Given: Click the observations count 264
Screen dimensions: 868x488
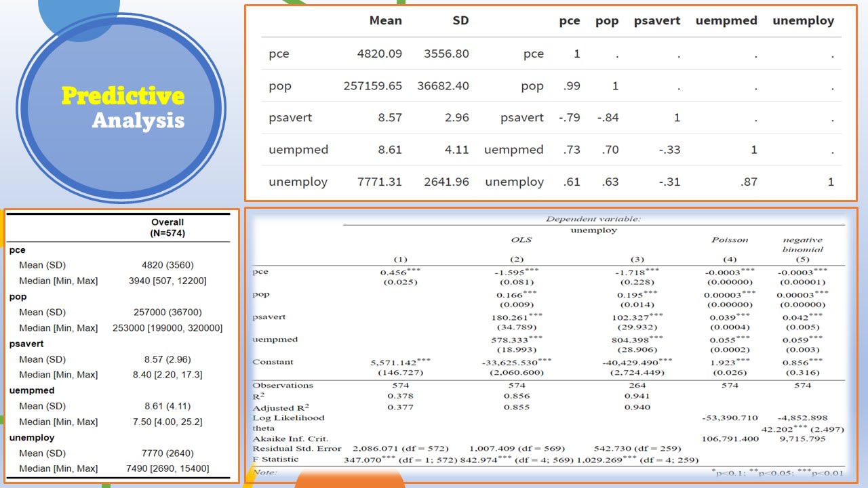Looking at the screenshot, I should click(637, 385).
